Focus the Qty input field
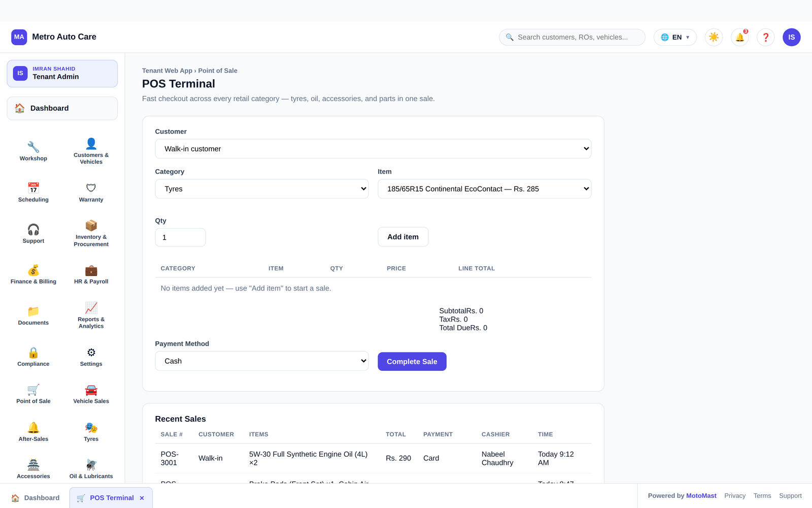 click(x=180, y=237)
